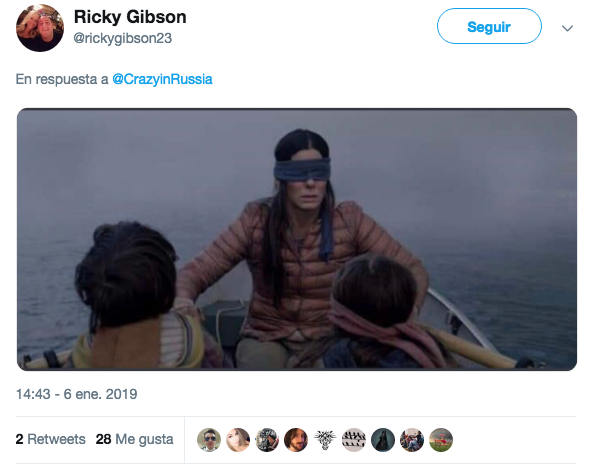Open the Ricky Gibson display name
The image size is (592, 473).
point(130,17)
